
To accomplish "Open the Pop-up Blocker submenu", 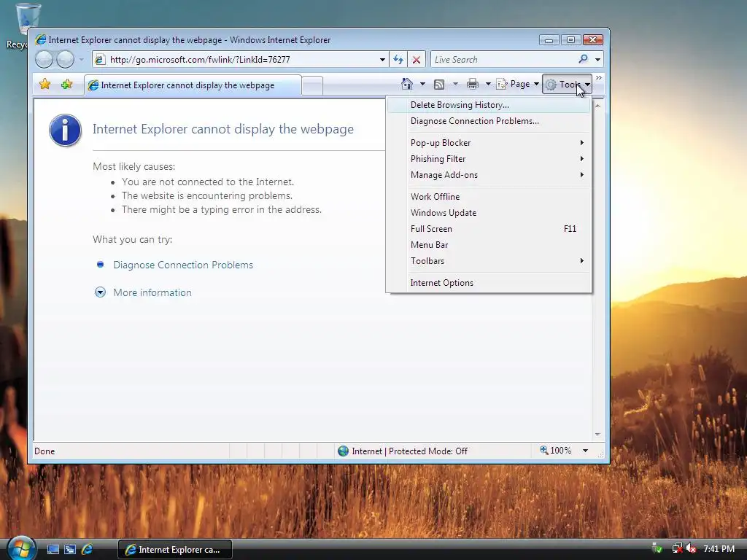I will coord(489,143).
